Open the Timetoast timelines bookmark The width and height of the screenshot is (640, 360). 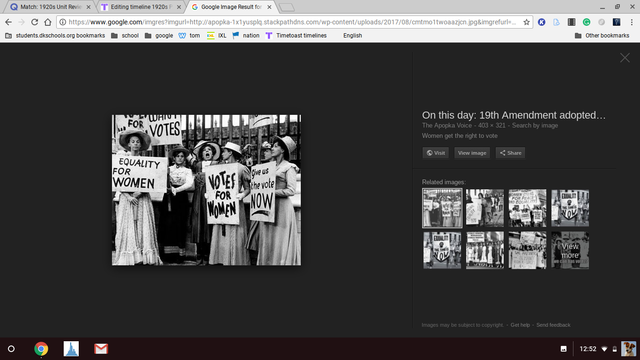[x=296, y=36]
